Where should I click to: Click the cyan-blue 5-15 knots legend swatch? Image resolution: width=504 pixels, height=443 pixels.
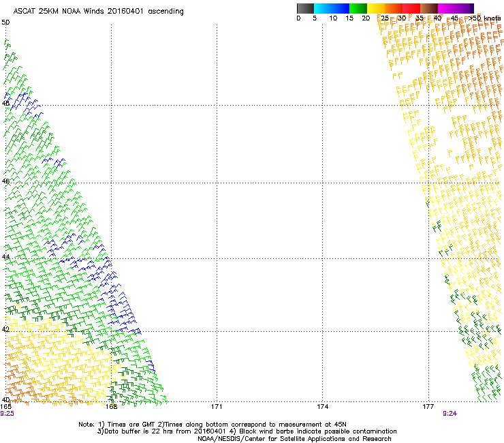tap(332, 8)
